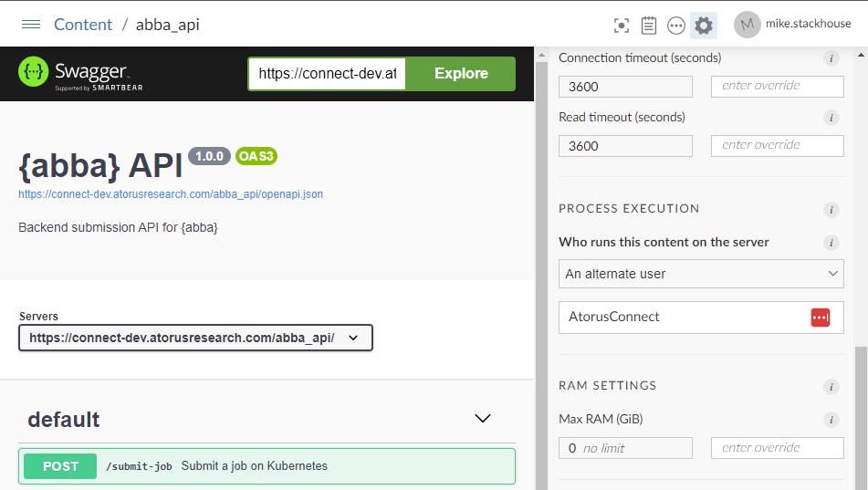Image resolution: width=868 pixels, height=490 pixels.
Task: Show info for Connection timeout setting
Action: (x=831, y=58)
